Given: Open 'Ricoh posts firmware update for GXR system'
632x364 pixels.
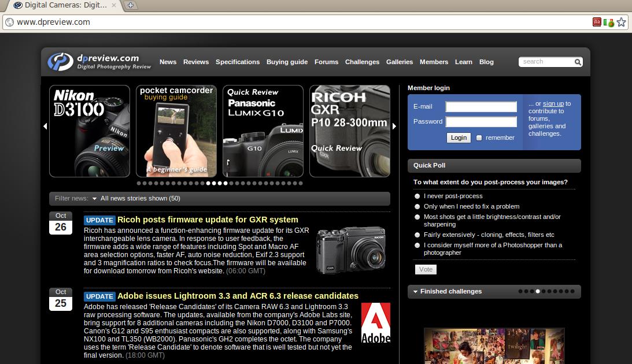Looking at the screenshot, I should (x=208, y=220).
